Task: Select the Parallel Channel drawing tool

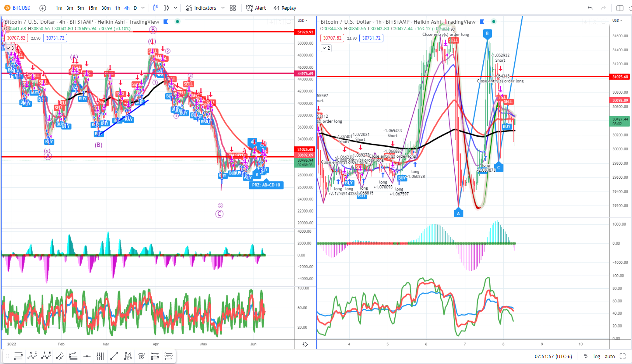Action: [59, 356]
